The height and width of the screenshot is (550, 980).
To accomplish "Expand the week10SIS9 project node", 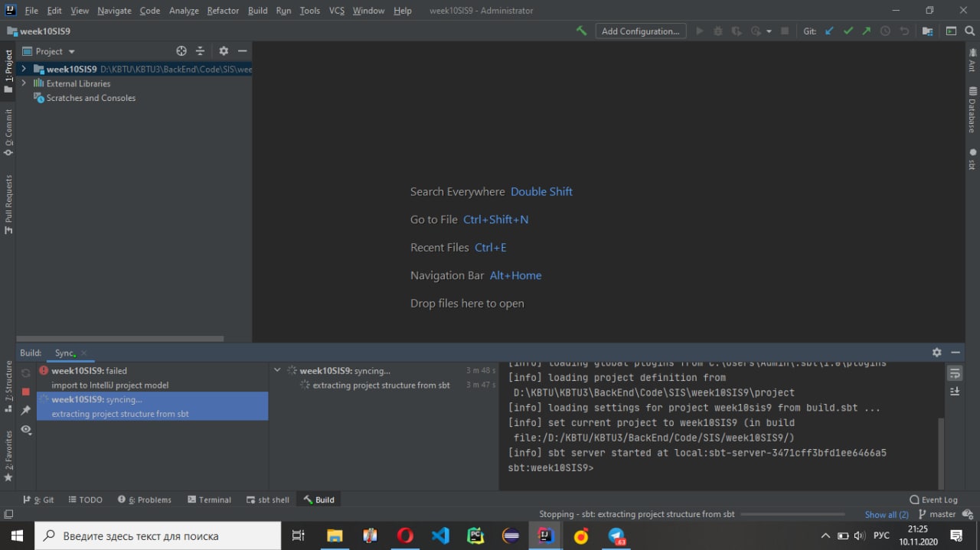I will (24, 69).
